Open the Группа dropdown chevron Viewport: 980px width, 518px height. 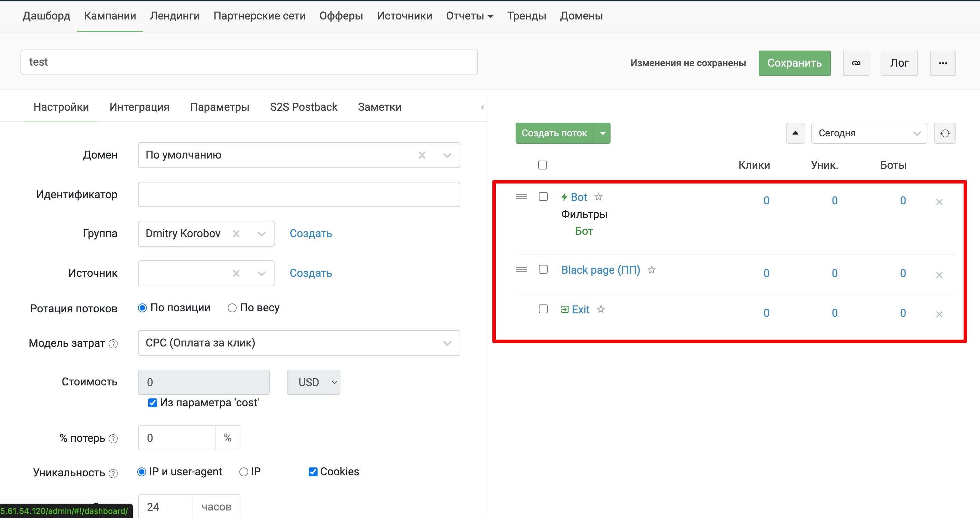click(261, 234)
